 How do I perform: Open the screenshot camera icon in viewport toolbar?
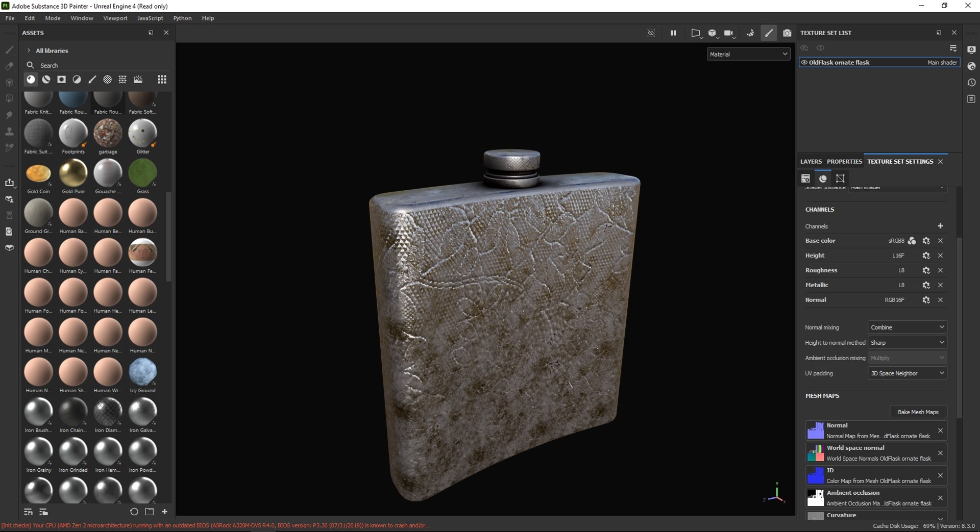tap(787, 33)
